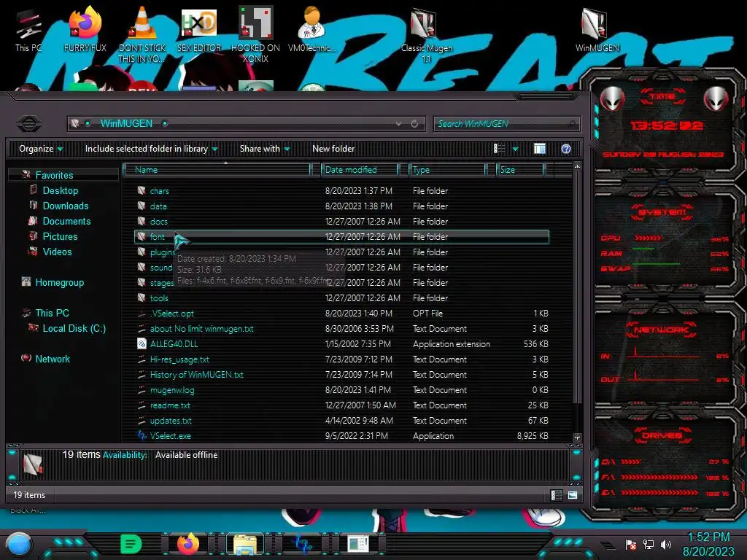Select the readme.txt file

(x=341, y=405)
